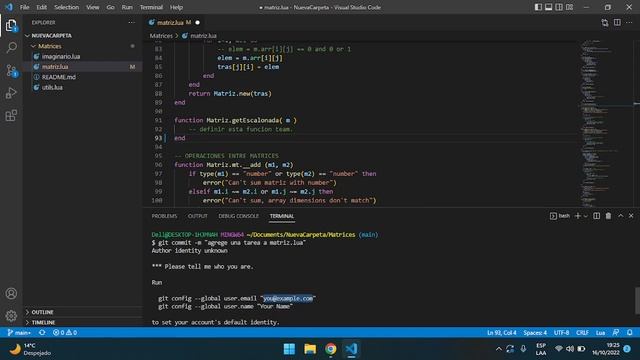Open the Help menu
Screen dimensions: 640x360
coord(176,7)
